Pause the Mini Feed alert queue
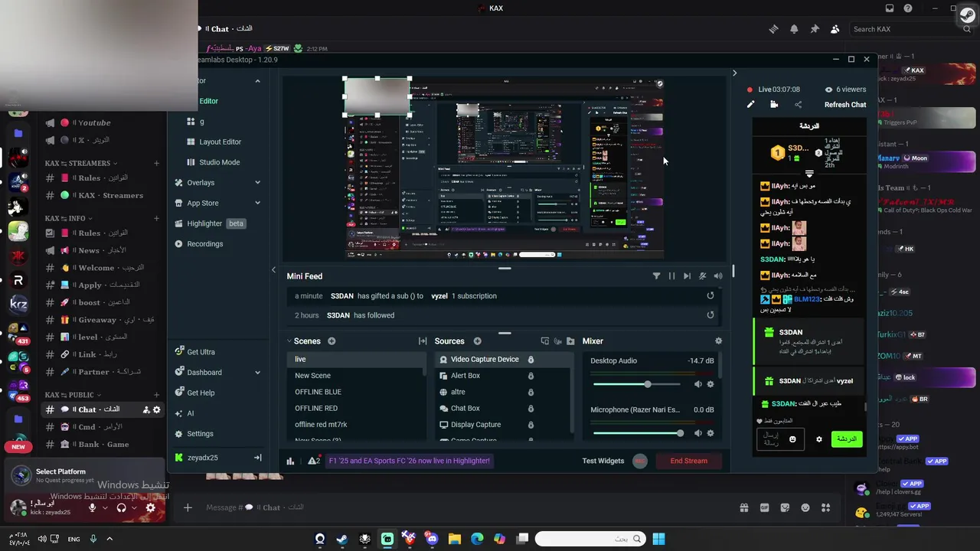The width and height of the screenshot is (980, 551). pyautogui.click(x=671, y=276)
